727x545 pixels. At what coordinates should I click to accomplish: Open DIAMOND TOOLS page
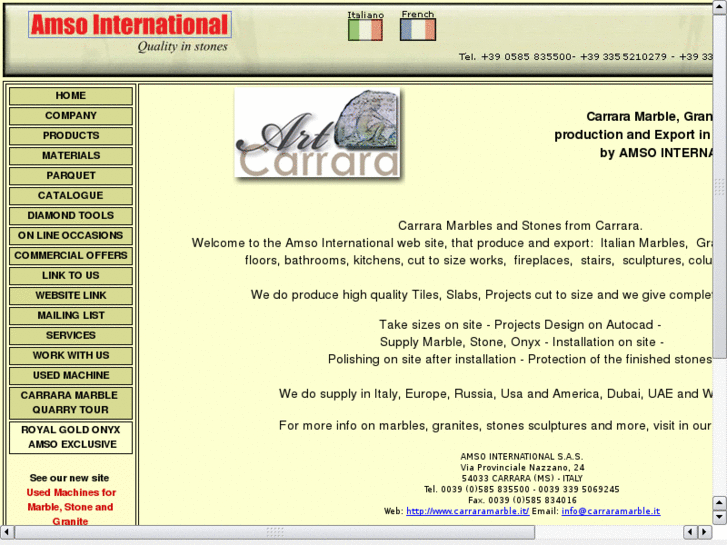[71, 215]
